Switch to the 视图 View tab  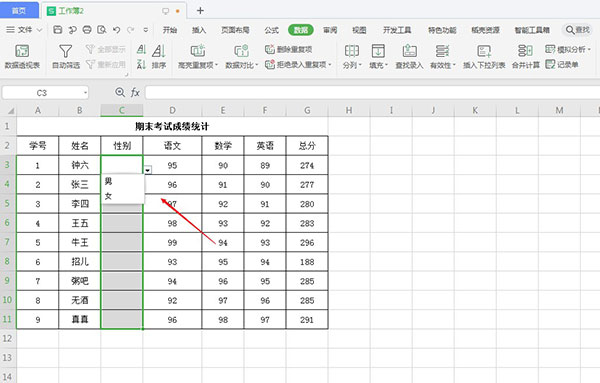(359, 30)
